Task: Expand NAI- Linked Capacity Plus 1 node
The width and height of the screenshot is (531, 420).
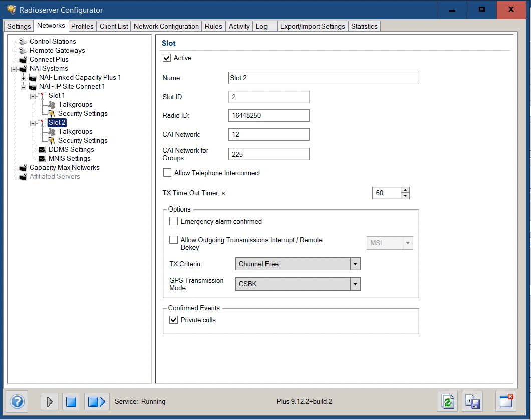Action: click(x=24, y=78)
